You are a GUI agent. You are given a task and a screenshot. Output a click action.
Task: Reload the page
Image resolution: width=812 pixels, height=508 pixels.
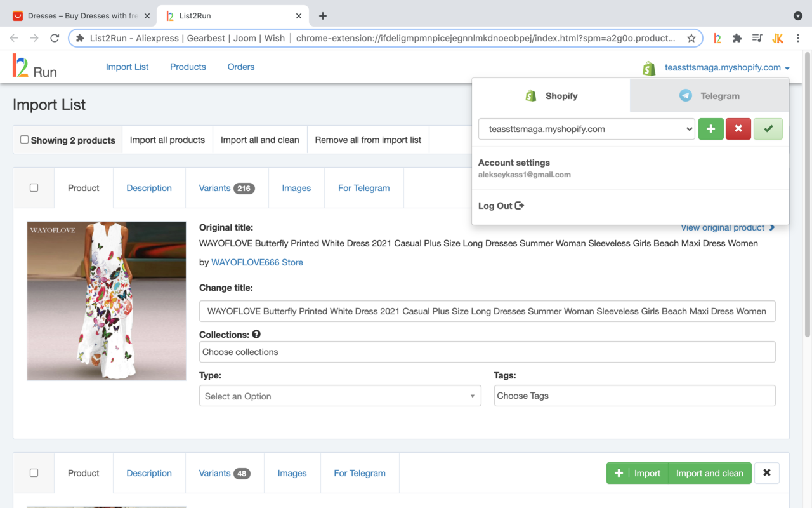[x=55, y=38]
